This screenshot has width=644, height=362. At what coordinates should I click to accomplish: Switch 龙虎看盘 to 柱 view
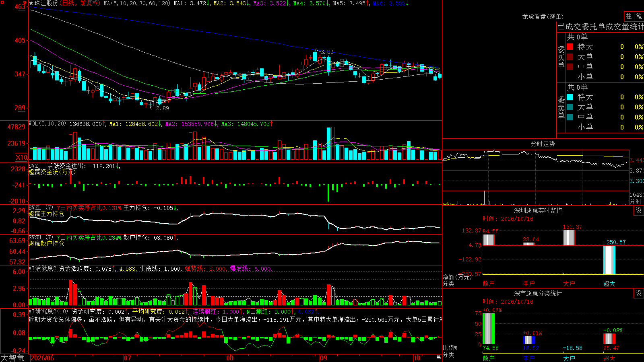pos(629,16)
